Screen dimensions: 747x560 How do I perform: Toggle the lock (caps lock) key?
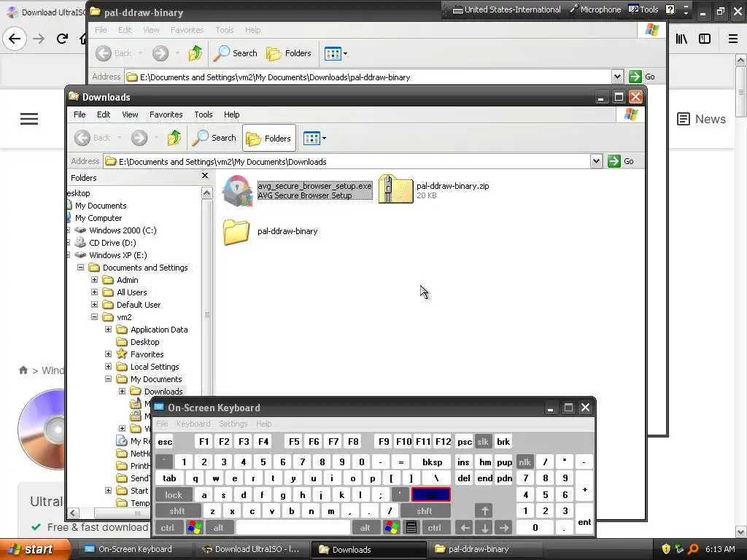coord(174,495)
